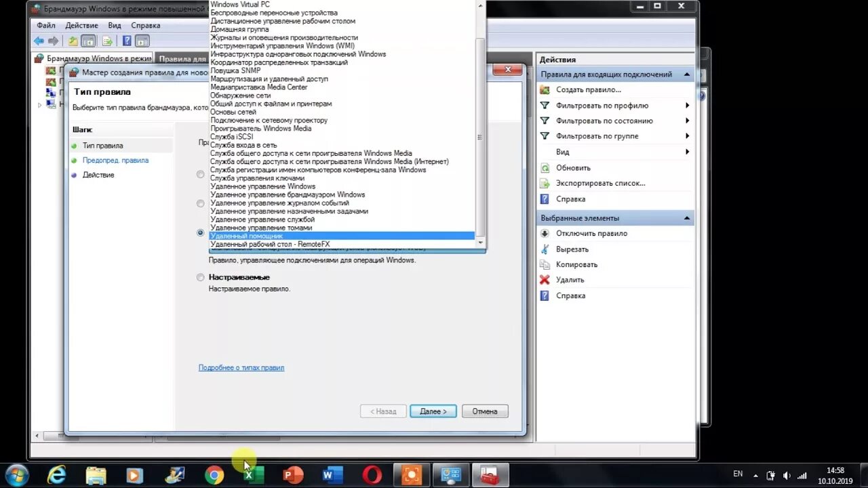Viewport: 868px width, 488px height.
Task: Choose Основы сетей in the list
Action: coord(342,112)
